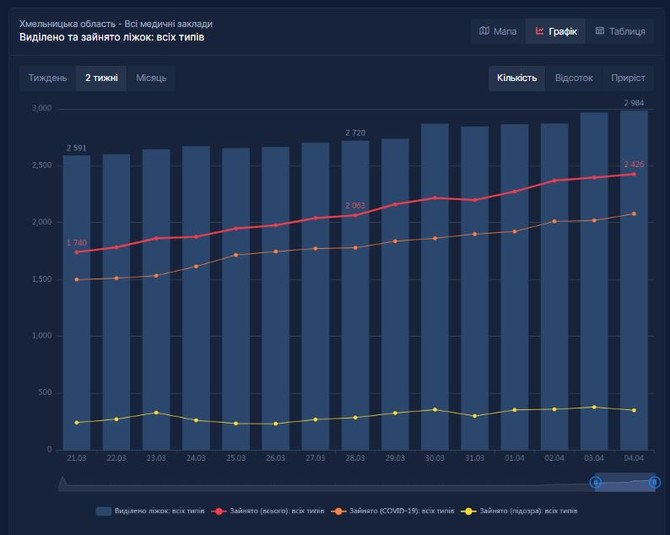The width and height of the screenshot is (670, 535).
Task: Select the Графік chart view tab
Action: tap(557, 31)
